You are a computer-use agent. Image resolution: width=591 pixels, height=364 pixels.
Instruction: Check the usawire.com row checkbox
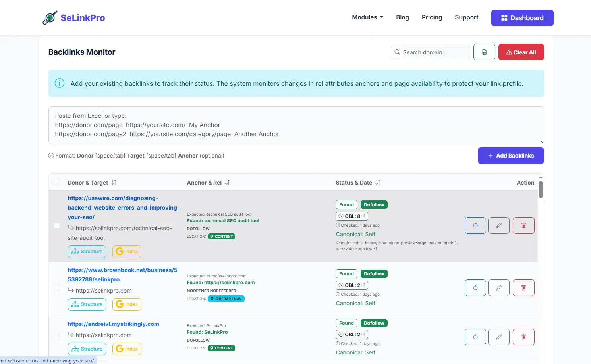(x=57, y=225)
